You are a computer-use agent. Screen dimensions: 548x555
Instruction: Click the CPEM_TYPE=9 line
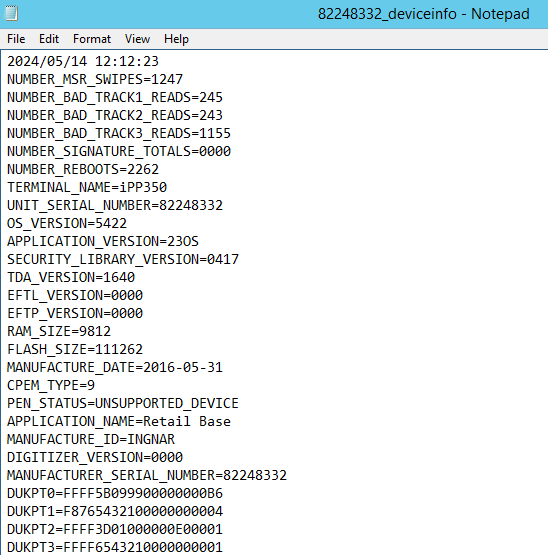[51, 385]
